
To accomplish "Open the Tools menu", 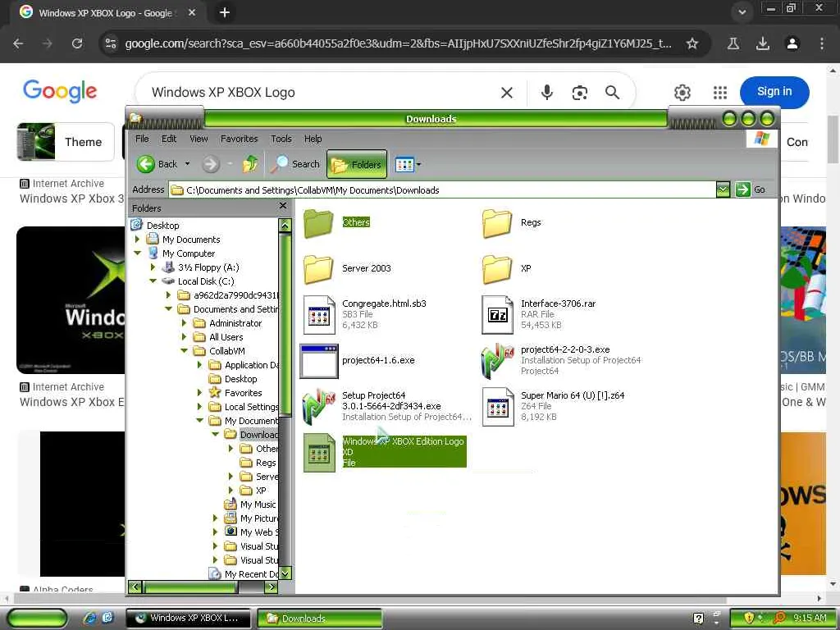I will tap(281, 139).
